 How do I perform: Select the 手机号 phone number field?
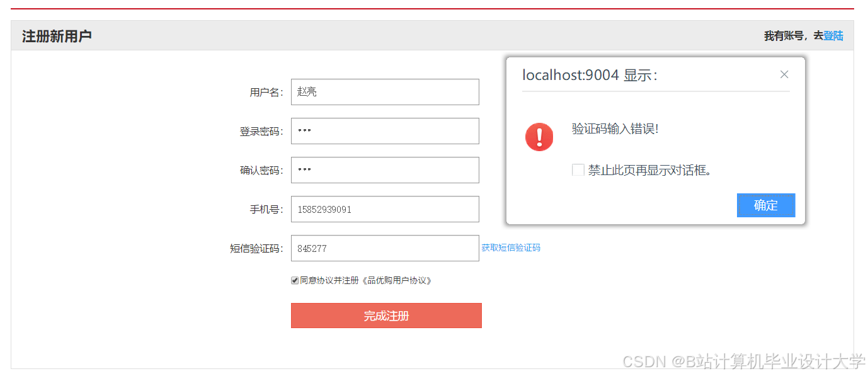(x=385, y=209)
